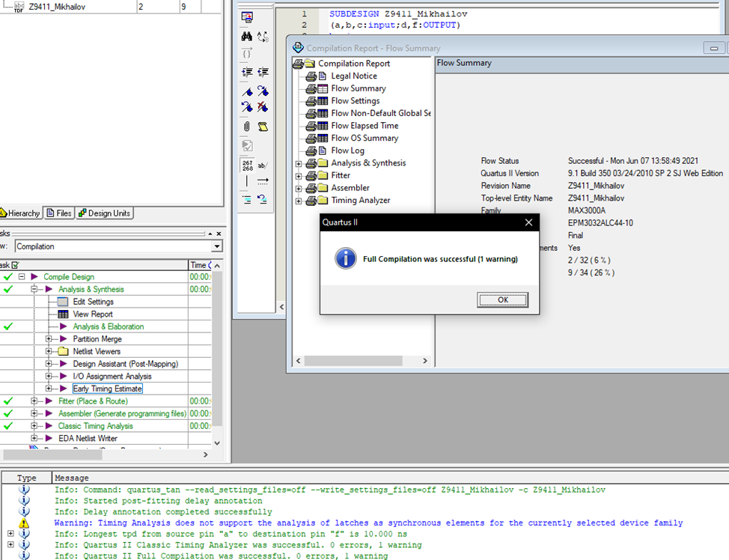Expand the Fitter folder in Compilation Report

[299, 176]
